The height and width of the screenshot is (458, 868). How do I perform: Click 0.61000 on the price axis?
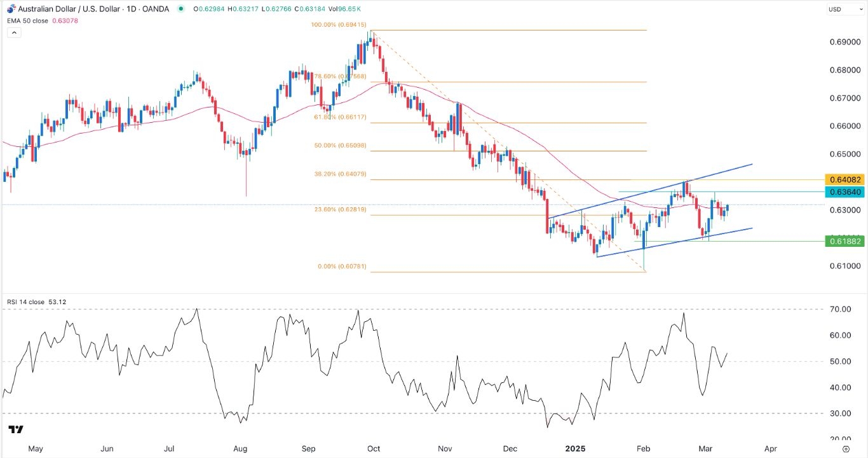click(846, 266)
